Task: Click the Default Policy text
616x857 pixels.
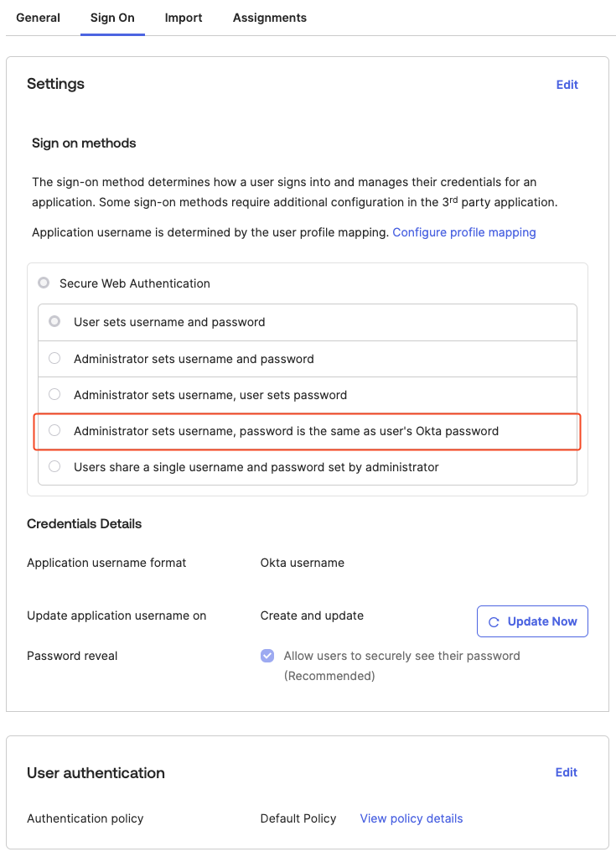Action: [298, 818]
